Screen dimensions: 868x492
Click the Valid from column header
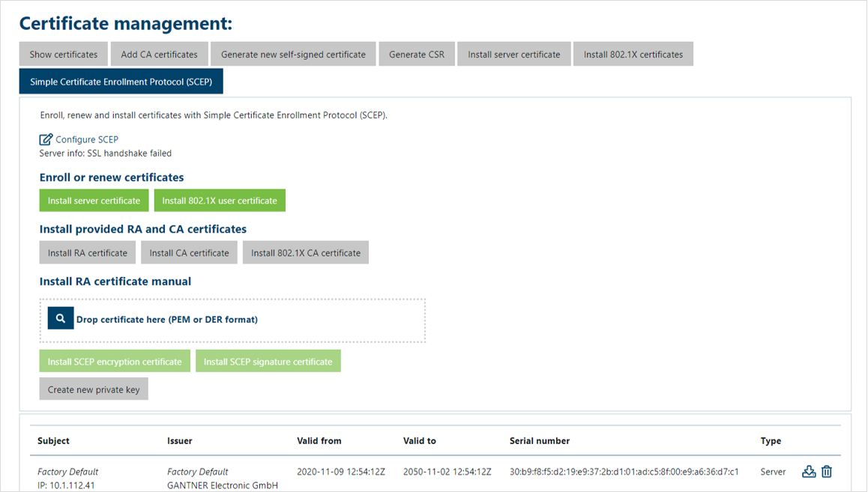tap(319, 440)
